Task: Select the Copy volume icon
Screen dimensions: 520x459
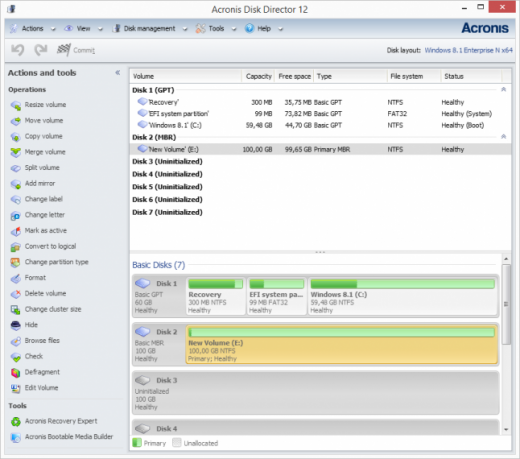Action: pos(16,137)
